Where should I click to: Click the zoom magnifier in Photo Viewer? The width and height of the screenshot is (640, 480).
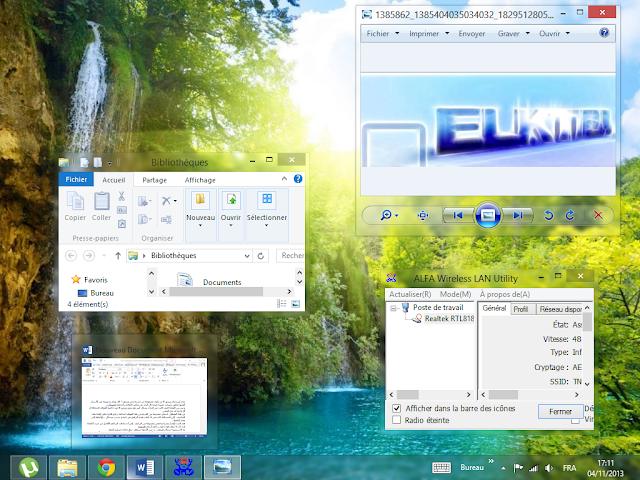pos(386,215)
